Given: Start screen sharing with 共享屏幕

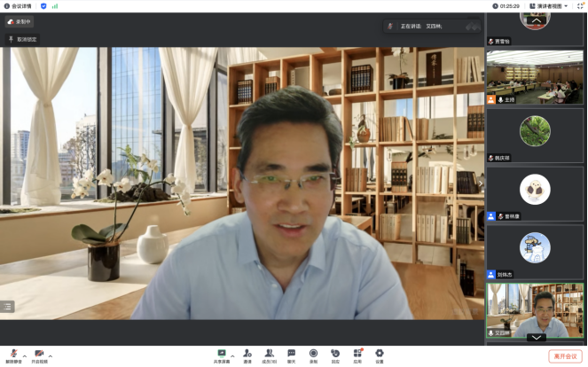Looking at the screenshot, I should (x=221, y=355).
